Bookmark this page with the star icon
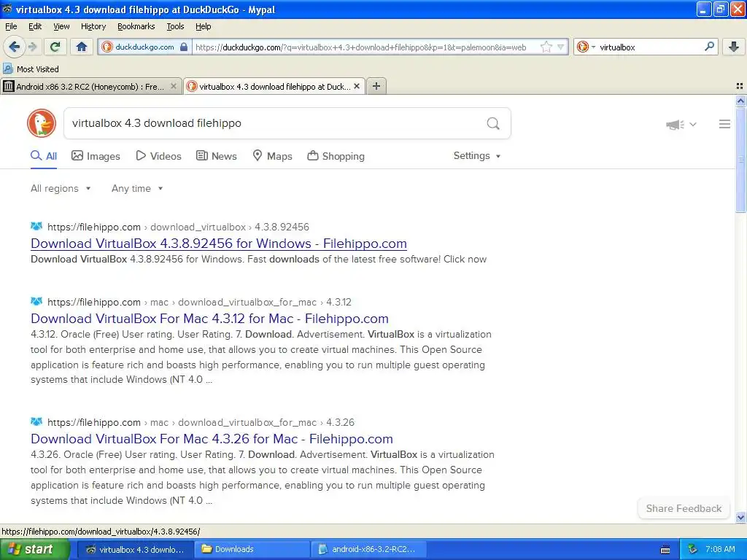The width and height of the screenshot is (747, 560). (546, 47)
